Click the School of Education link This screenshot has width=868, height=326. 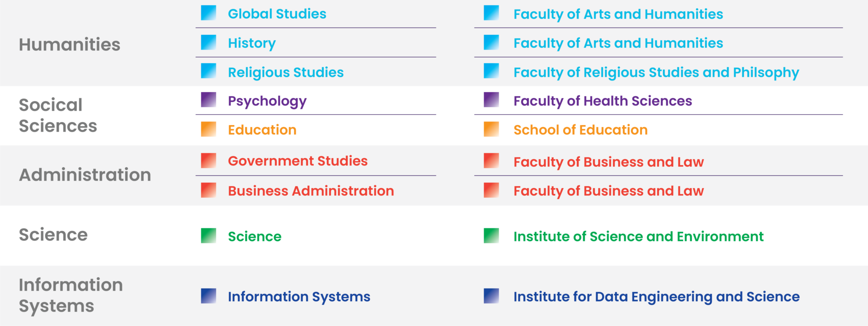[580, 130]
